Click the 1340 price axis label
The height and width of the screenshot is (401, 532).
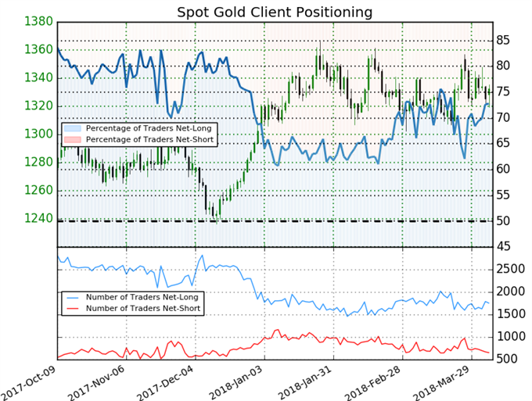38,78
